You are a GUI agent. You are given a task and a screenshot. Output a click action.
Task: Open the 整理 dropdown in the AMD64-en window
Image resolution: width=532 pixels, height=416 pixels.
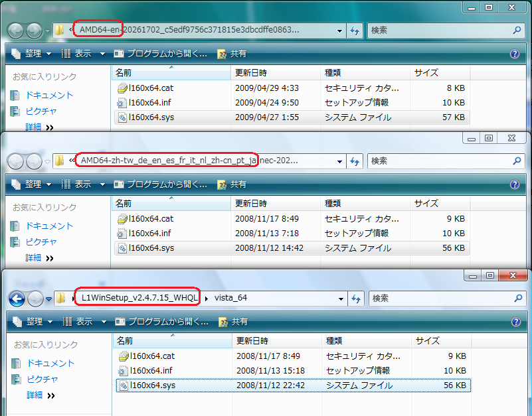pos(31,54)
